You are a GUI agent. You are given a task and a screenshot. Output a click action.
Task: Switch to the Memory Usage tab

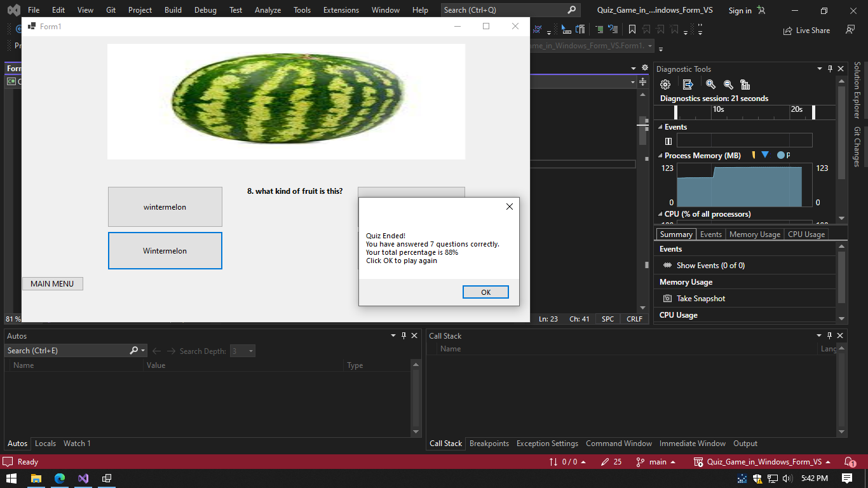coord(754,234)
